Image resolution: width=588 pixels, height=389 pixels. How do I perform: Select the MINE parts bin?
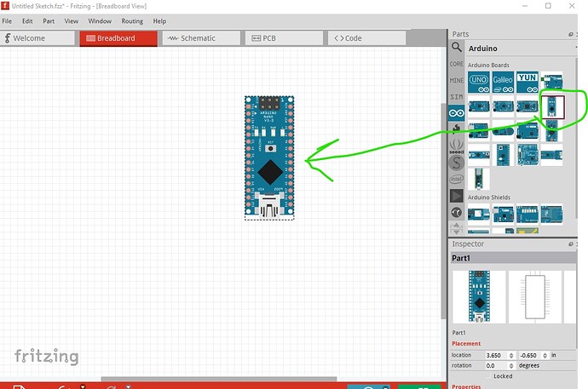[457, 81]
